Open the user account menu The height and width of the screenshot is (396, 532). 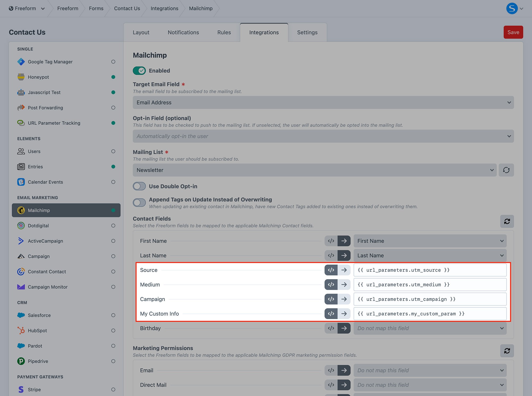(x=515, y=9)
